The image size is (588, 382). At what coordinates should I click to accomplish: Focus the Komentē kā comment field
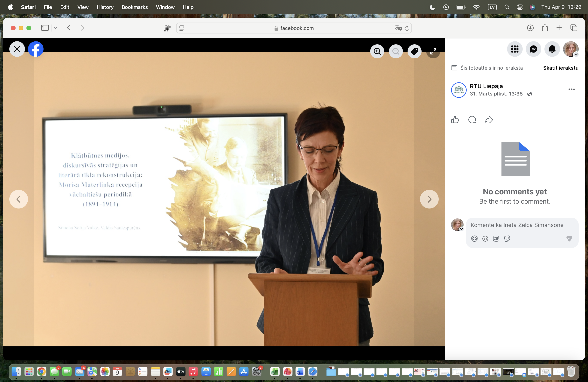(517, 225)
